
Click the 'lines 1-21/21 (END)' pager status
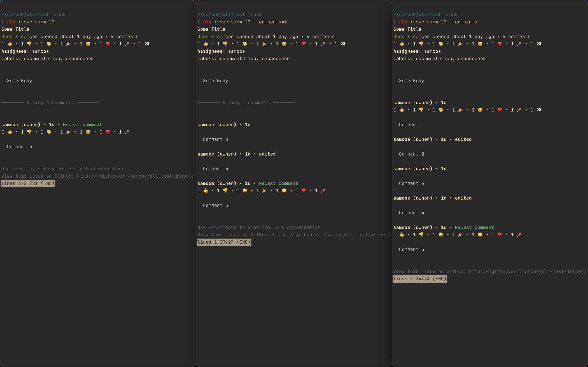click(x=28, y=183)
